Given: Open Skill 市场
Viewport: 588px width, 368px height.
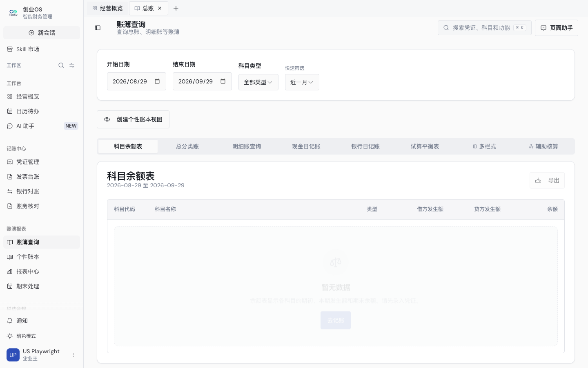Looking at the screenshot, I should coord(42,49).
